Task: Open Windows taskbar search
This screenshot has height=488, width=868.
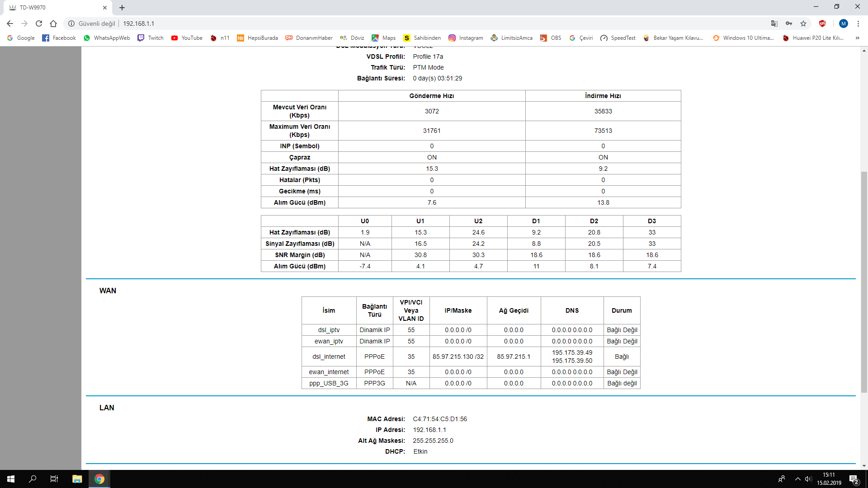Action: click(x=33, y=479)
